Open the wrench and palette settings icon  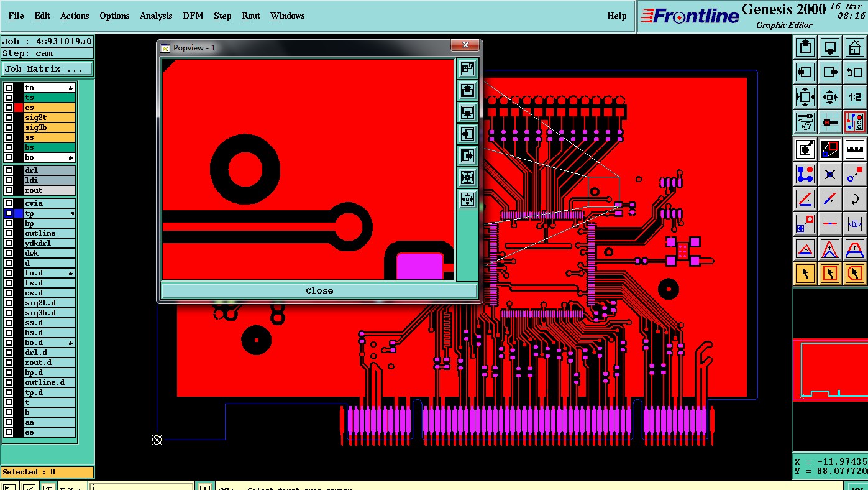click(x=805, y=121)
